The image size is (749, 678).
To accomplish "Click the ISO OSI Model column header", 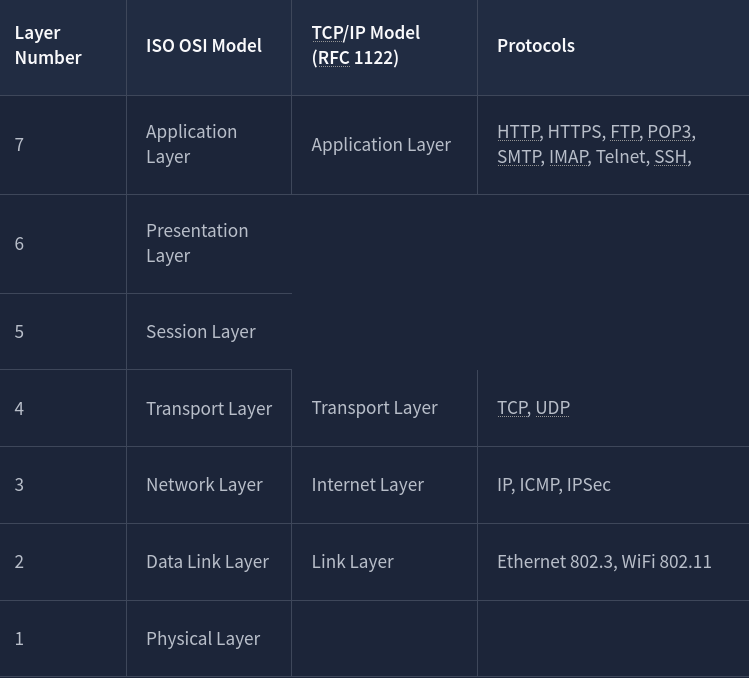I will 204,46.
